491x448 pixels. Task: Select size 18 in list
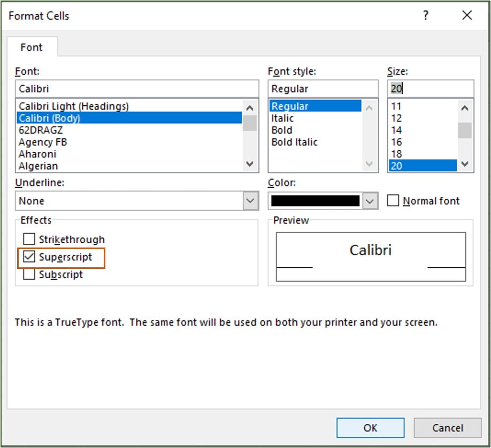click(x=423, y=154)
